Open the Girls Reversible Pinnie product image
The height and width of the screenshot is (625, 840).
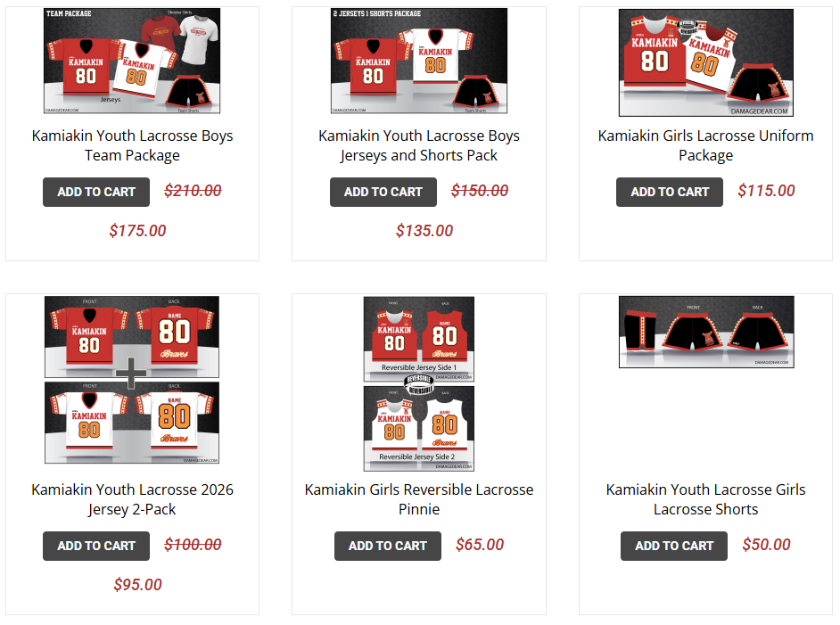click(419, 383)
